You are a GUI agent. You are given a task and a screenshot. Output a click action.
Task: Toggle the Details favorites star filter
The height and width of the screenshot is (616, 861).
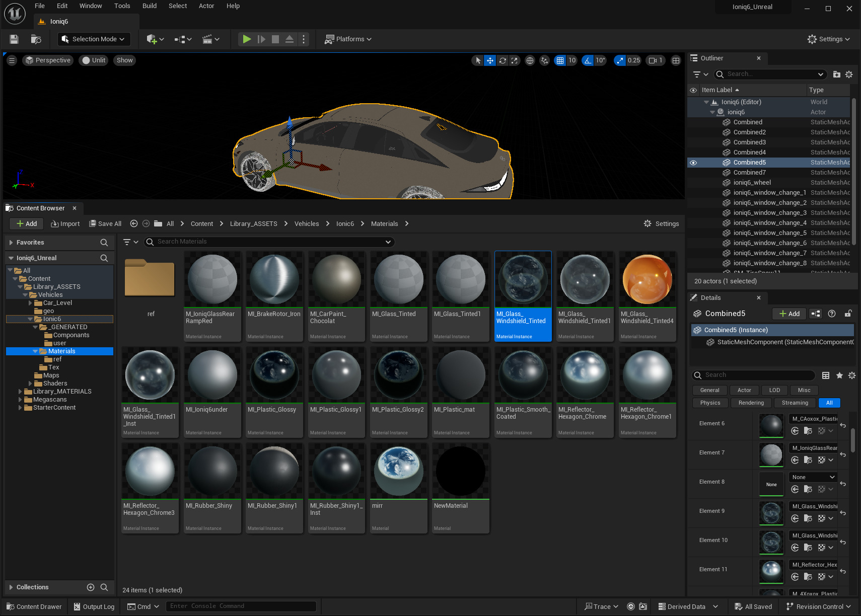click(839, 375)
